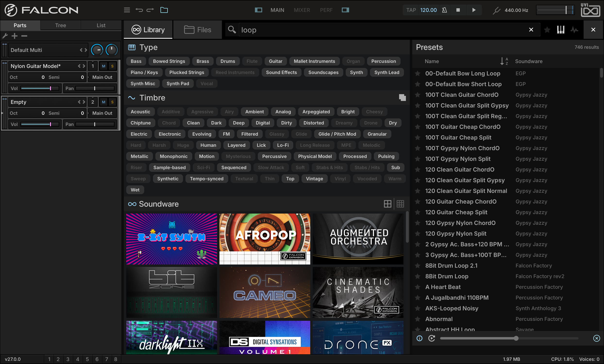Click the wrench settings icon in Parts

(x=5, y=36)
